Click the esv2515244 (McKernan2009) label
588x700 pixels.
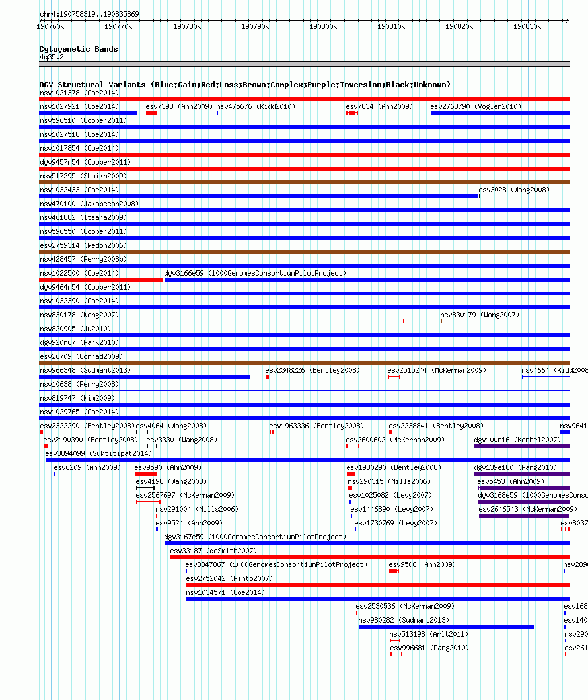[x=437, y=370]
